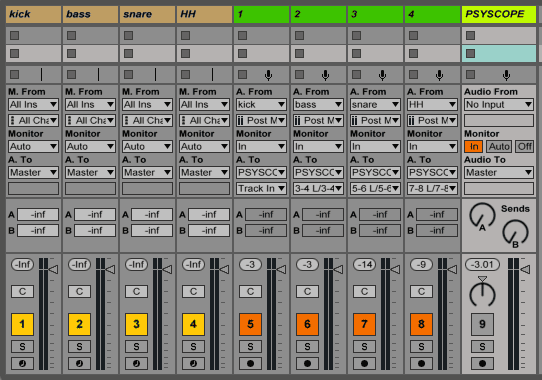Open the Track In output channel dropdown
This screenshot has width=542, height=380.
pyautogui.click(x=261, y=188)
